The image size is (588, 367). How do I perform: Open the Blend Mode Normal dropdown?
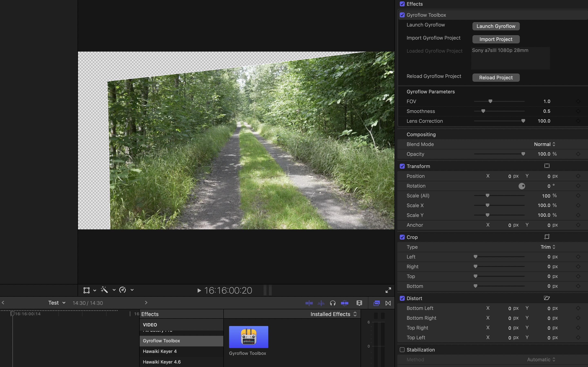coord(545,144)
